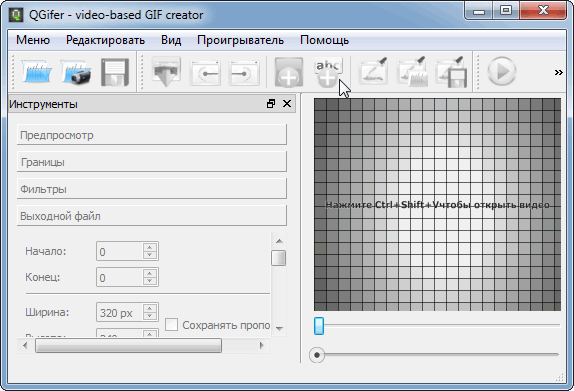574x391 pixels.
Task: Click the round zoom slider knob
Action: coord(317,355)
